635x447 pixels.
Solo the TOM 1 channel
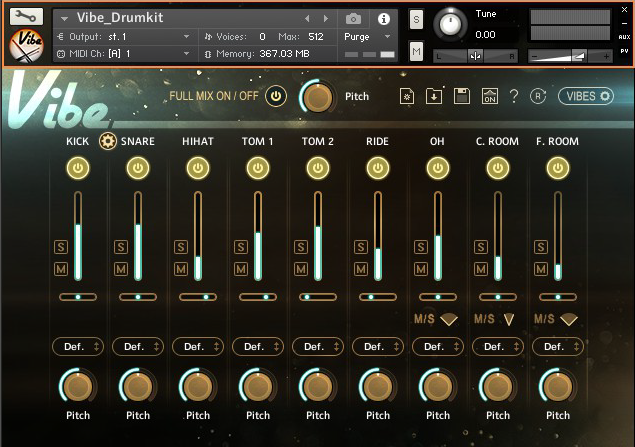coord(241,246)
